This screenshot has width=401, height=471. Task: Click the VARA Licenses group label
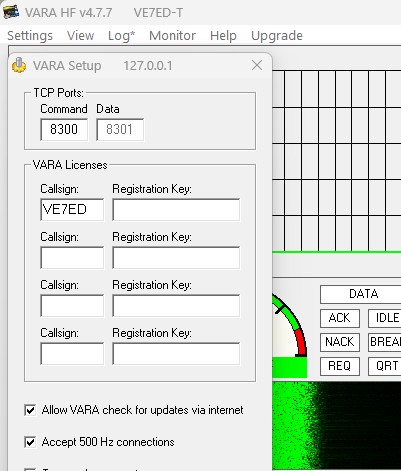click(x=70, y=165)
